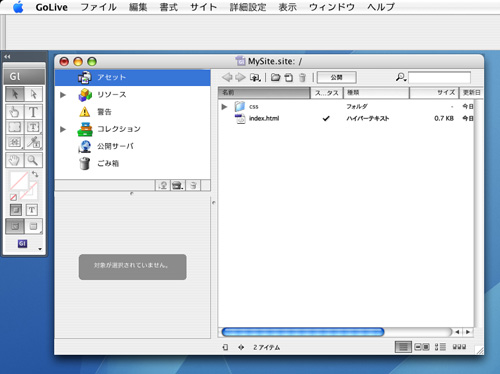Select the css folder name
Screen dimensions: 500x374
[x=254, y=107]
